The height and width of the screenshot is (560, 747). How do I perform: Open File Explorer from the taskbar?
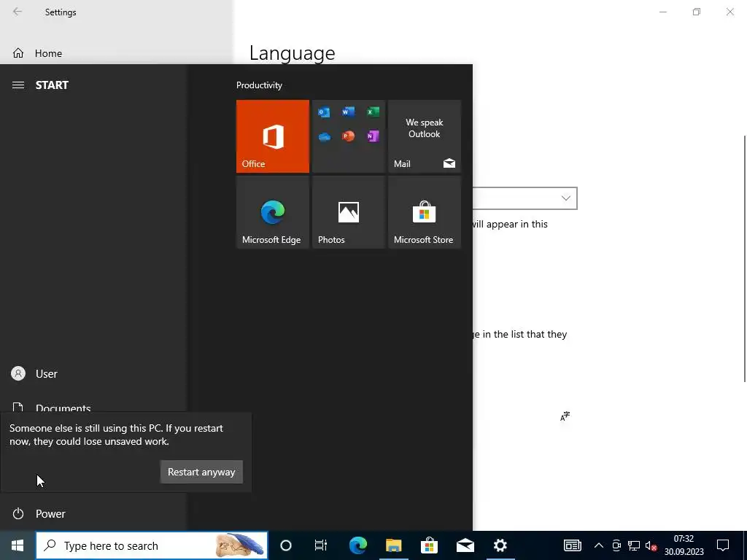tap(393, 545)
